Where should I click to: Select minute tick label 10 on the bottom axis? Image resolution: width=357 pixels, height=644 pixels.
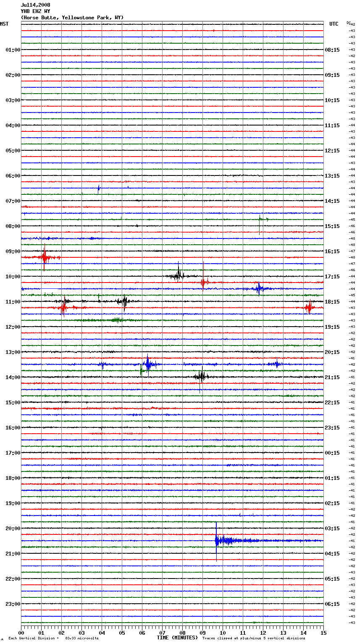223,633
